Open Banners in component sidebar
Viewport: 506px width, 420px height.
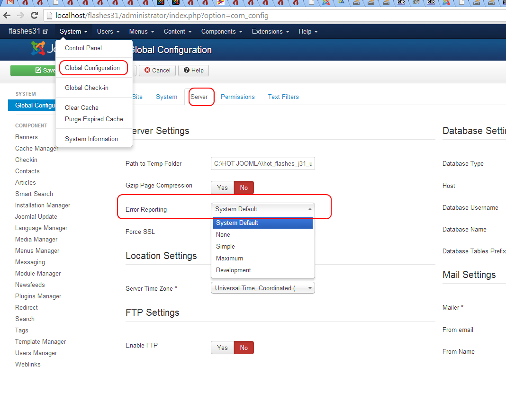27,137
